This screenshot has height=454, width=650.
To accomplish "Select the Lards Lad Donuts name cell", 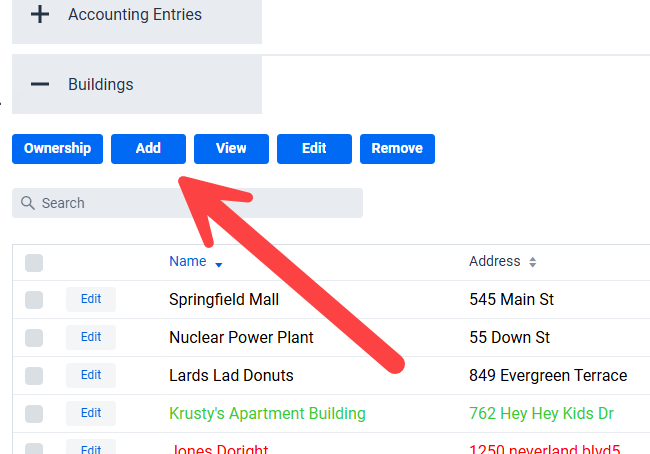I will click(x=231, y=376).
